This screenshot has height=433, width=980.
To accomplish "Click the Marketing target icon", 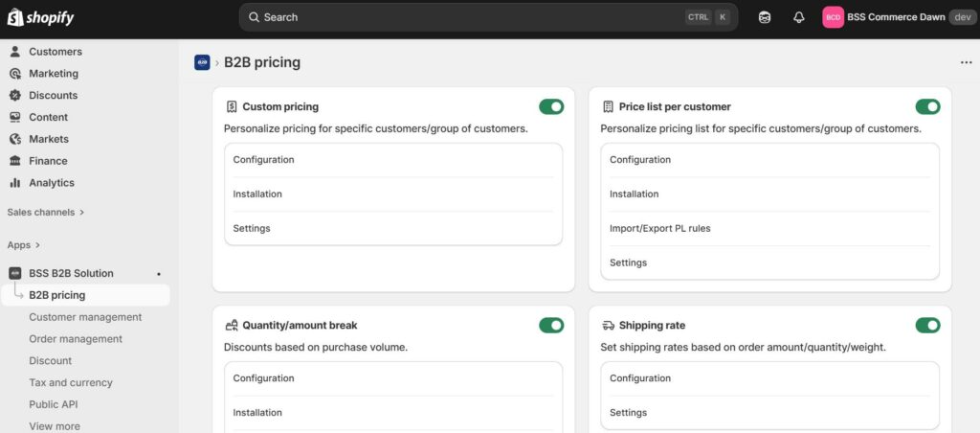I will 15,73.
